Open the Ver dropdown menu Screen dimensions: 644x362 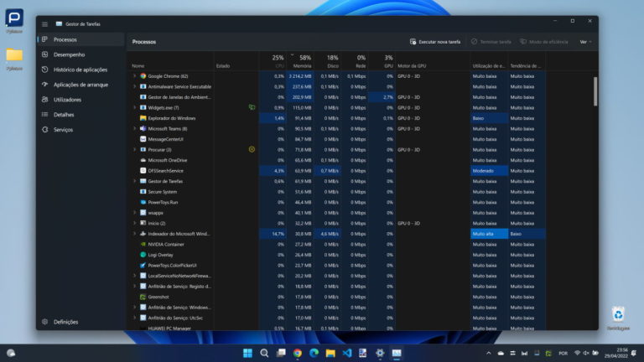click(x=584, y=41)
